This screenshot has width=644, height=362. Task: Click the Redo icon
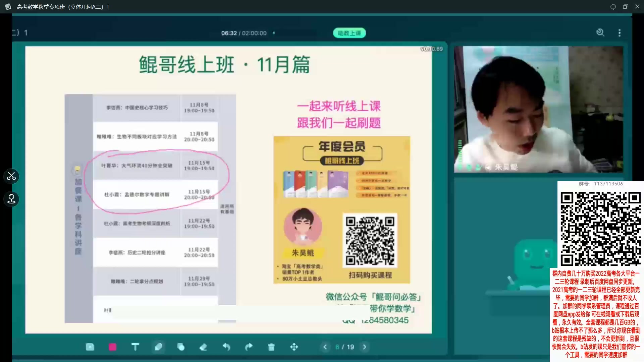point(249,347)
